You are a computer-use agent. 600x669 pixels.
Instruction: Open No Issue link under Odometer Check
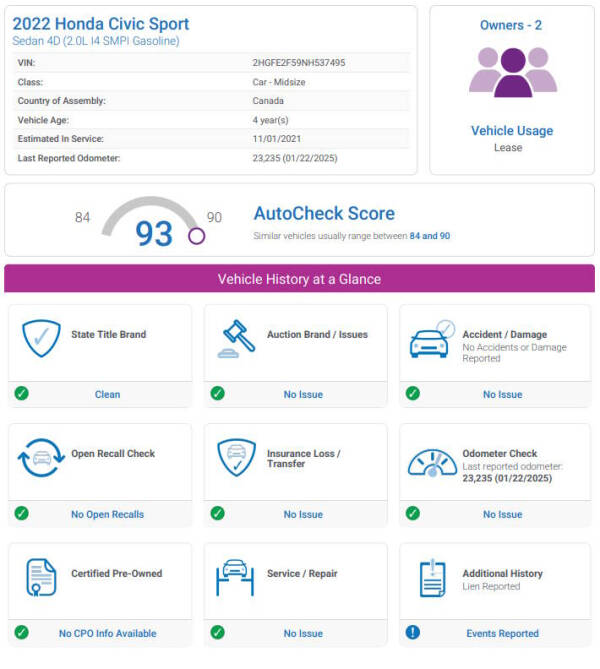(x=502, y=514)
